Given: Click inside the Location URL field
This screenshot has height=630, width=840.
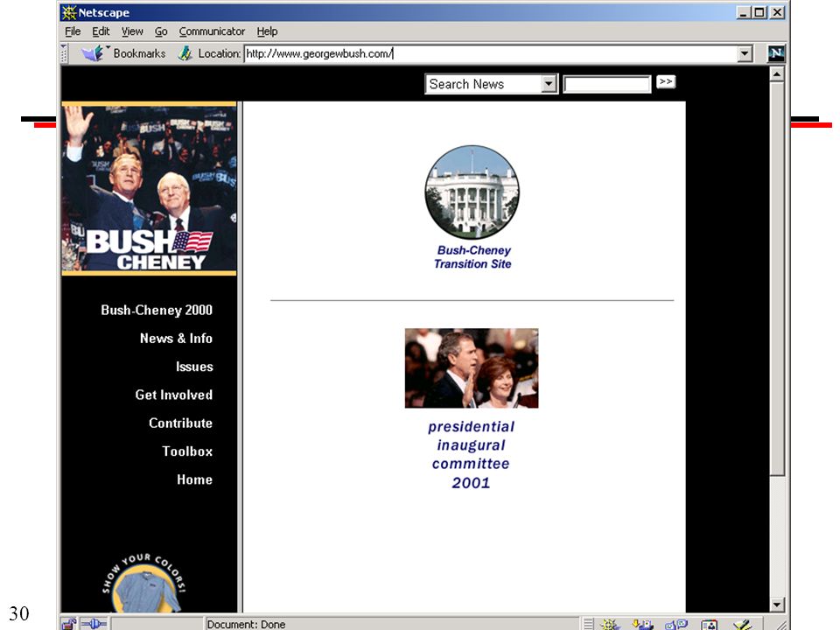Looking at the screenshot, I should 490,53.
